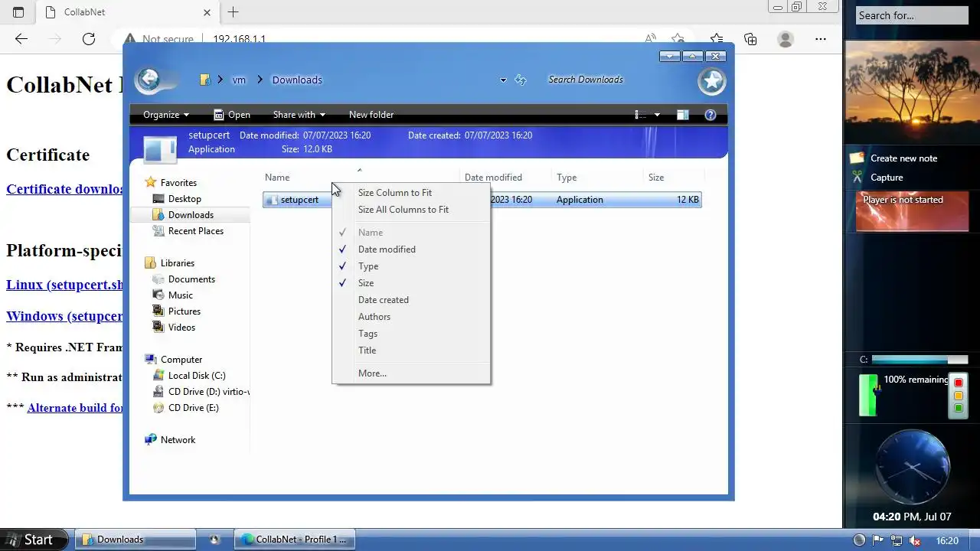
Task: Uncheck the Size column option
Action: pyautogui.click(x=411, y=283)
